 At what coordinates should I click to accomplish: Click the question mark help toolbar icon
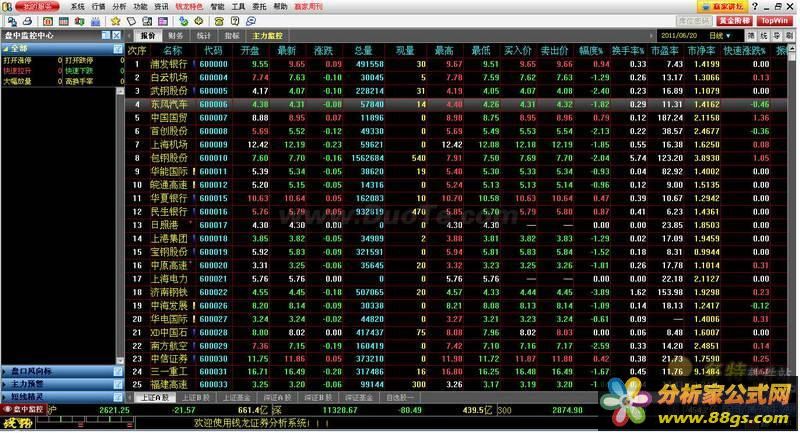(x=235, y=21)
